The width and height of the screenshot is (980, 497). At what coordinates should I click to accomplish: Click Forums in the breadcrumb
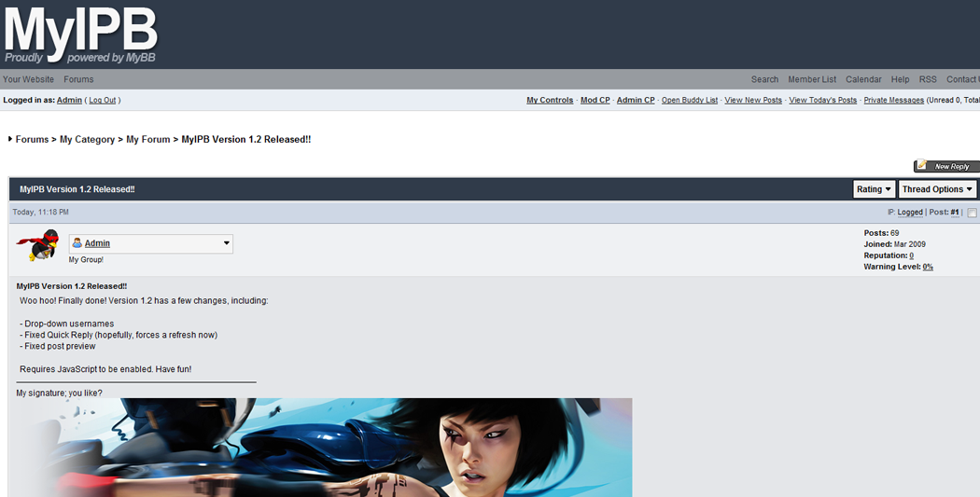pos(32,139)
